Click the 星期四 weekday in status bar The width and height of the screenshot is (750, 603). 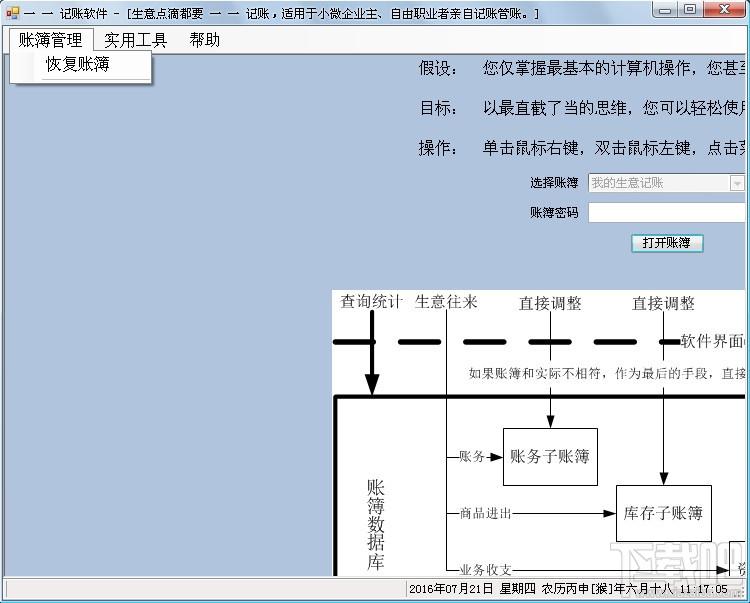pyautogui.click(x=518, y=589)
